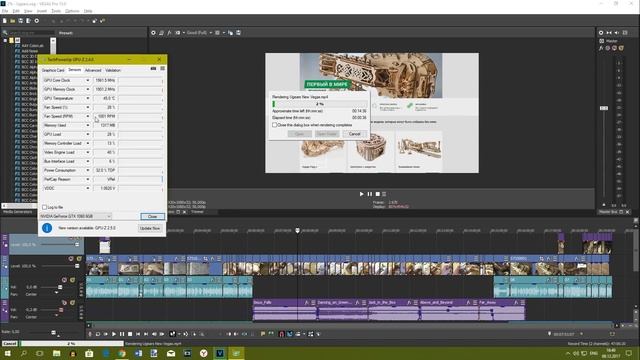Create a new project from the toolbar
This screenshot has width=640, height=360.
click(4, 20)
